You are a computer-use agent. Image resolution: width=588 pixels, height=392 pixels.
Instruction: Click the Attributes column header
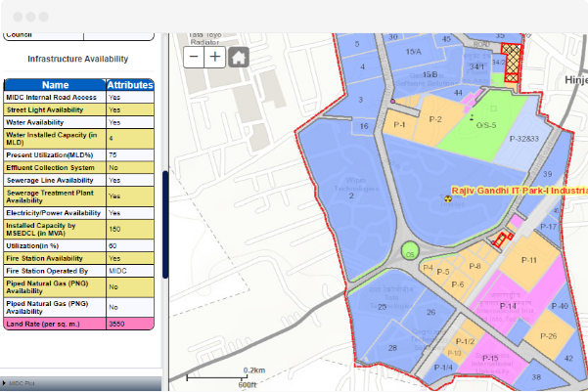click(129, 85)
